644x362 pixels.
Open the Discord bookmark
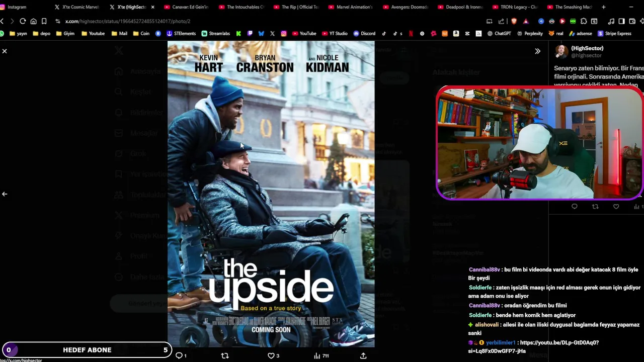click(364, 34)
